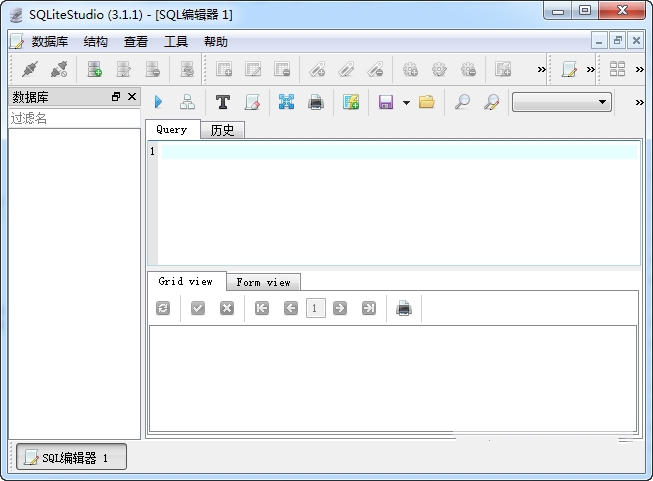Click the delete trigger gear icon
Image resolution: width=653 pixels, height=481 pixels.
coord(469,69)
